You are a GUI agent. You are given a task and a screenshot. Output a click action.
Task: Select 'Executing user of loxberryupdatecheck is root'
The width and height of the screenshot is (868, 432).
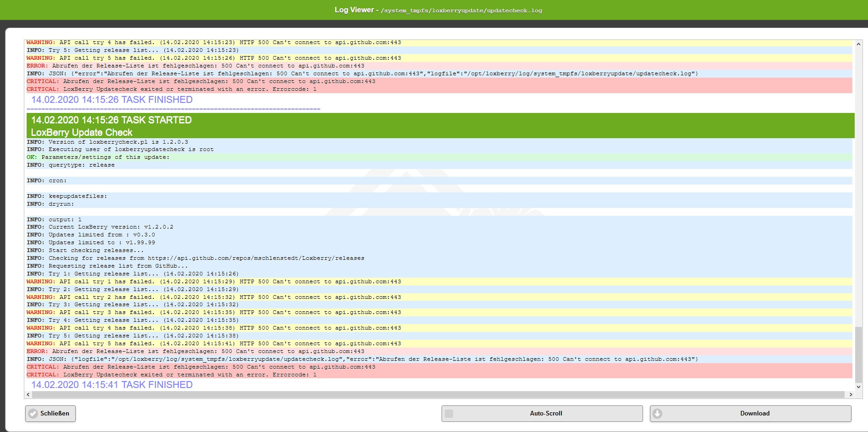pos(439,149)
